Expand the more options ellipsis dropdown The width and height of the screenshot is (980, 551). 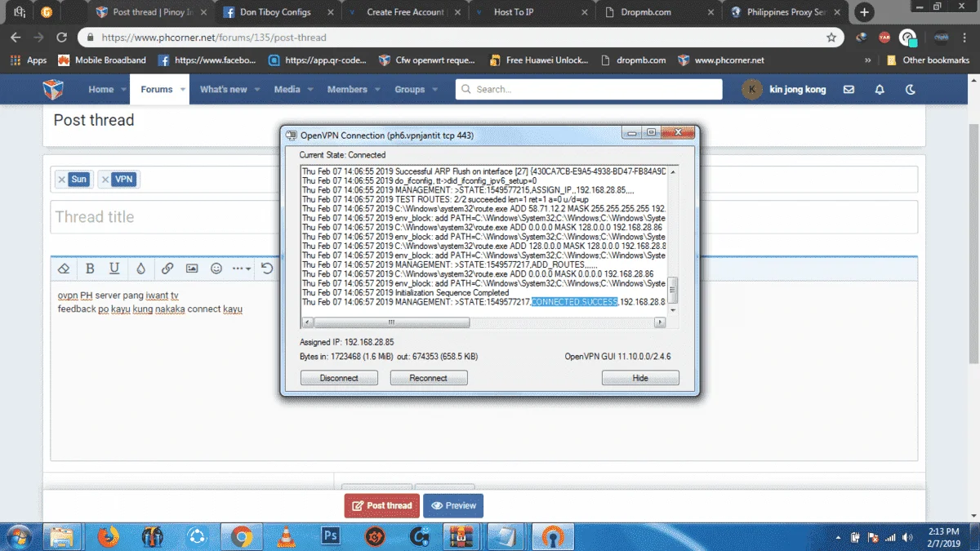[x=242, y=269]
